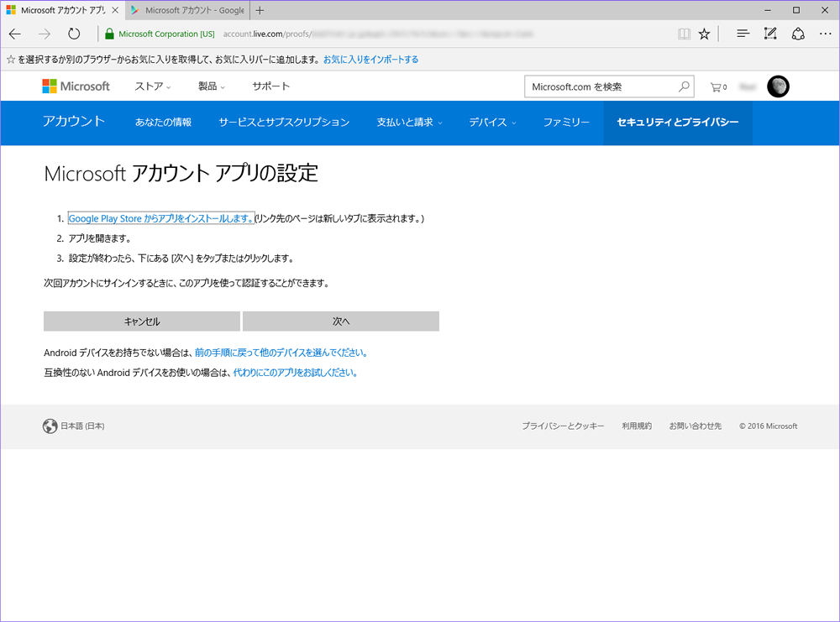Open the browser more actions (…) menu

pos(826,34)
